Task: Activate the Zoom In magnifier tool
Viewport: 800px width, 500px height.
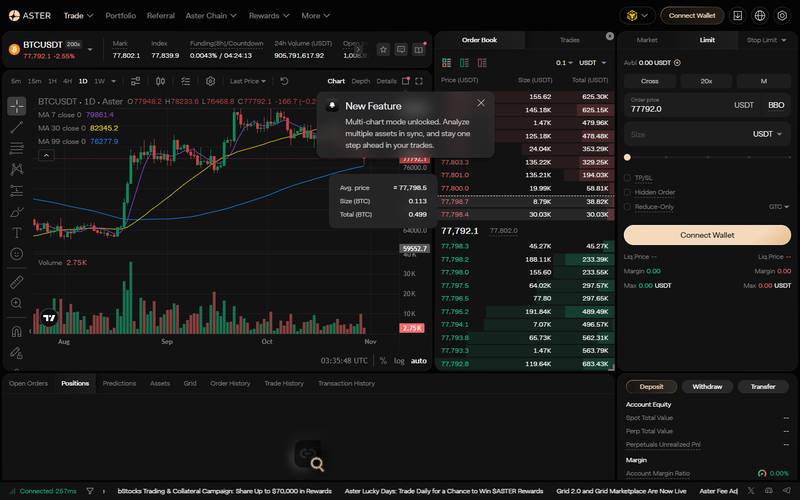Action: pos(17,303)
